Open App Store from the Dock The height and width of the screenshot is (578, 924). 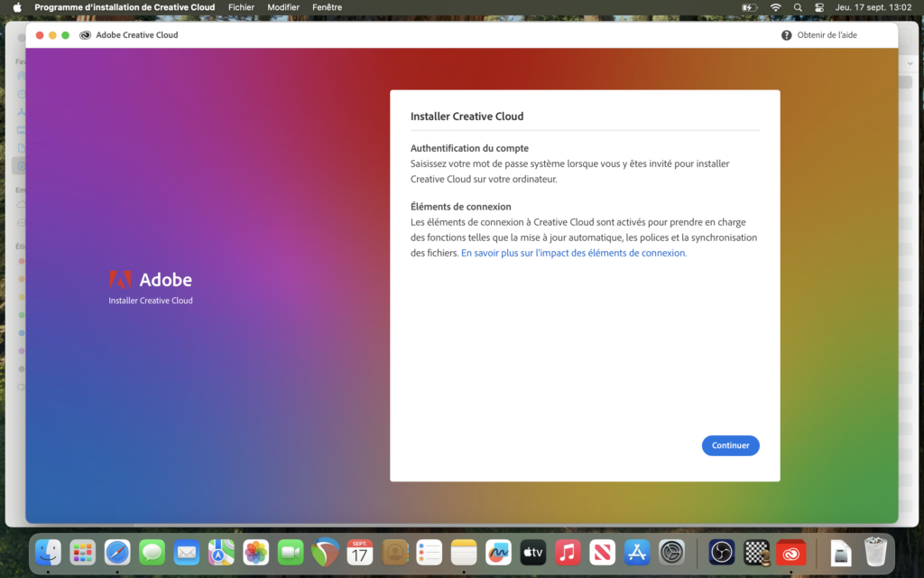[637, 553]
